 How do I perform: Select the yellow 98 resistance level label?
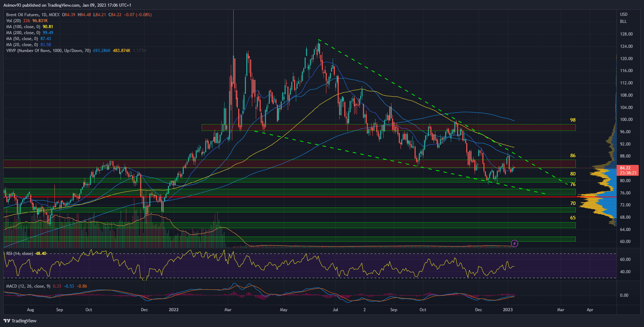pyautogui.click(x=573, y=120)
